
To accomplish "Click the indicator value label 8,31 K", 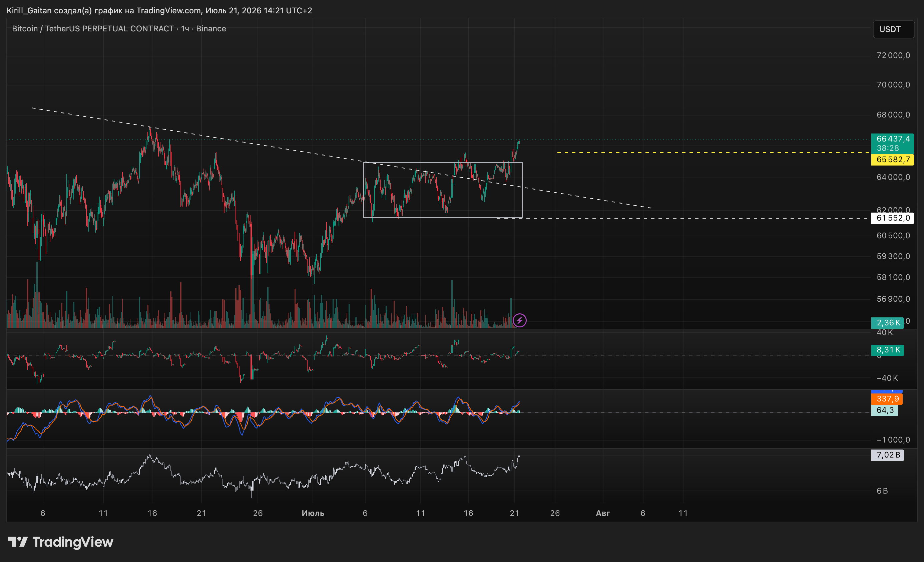I will tap(887, 350).
